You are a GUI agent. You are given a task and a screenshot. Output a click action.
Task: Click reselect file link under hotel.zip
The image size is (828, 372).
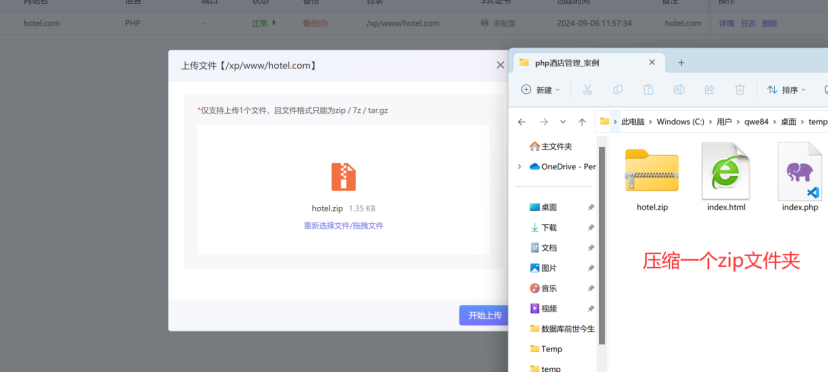(x=343, y=226)
